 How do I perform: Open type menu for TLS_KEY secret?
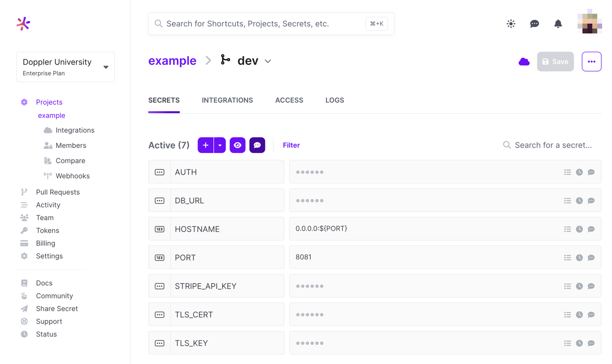[160, 343]
